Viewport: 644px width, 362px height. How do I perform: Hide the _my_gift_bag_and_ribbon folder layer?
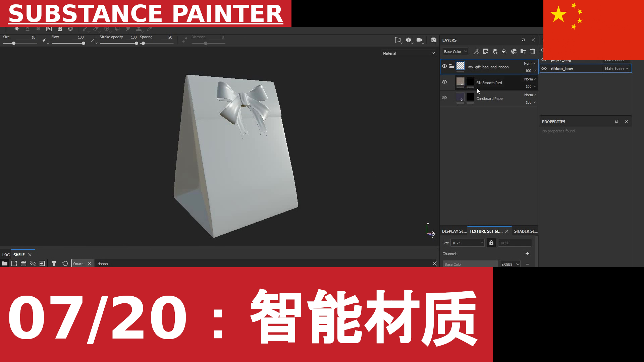click(444, 66)
